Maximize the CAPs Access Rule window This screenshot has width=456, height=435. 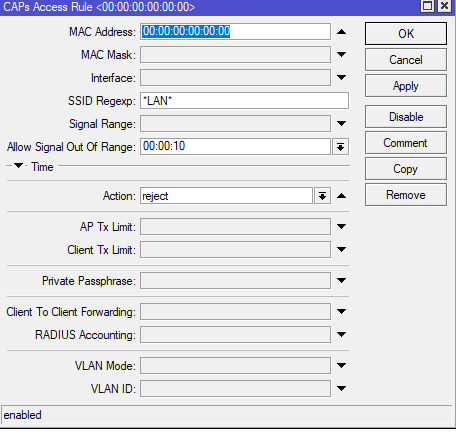coord(428,6)
